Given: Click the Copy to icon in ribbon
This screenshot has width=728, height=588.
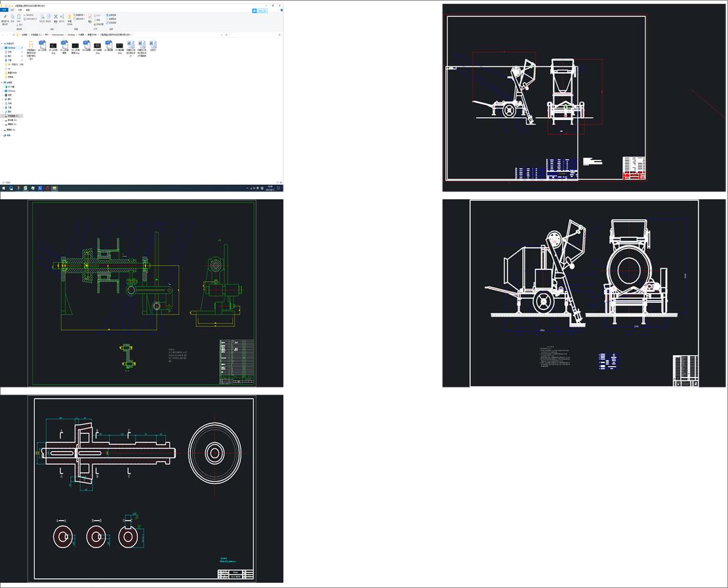Looking at the screenshot, I should point(49,18).
